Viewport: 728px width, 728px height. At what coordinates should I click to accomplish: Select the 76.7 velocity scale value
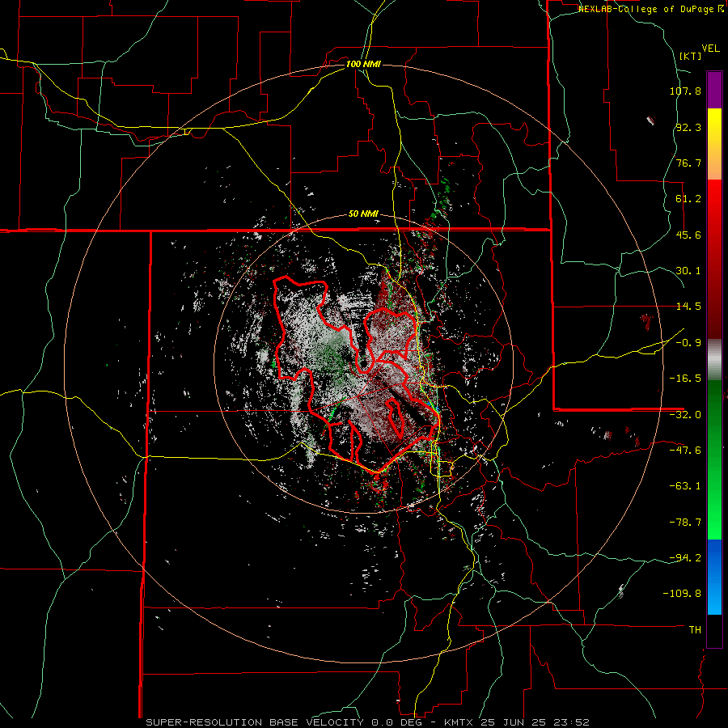pyautogui.click(x=688, y=163)
